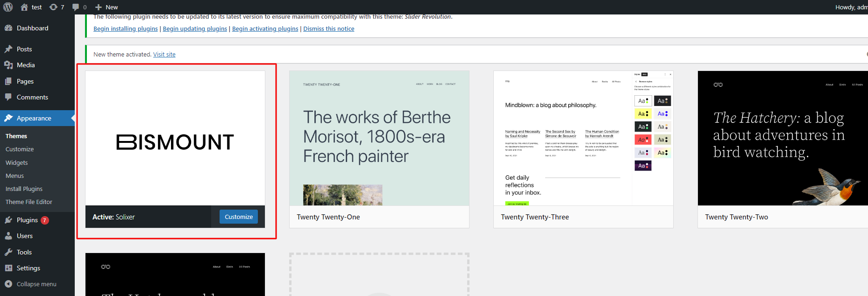This screenshot has width=868, height=296.
Task: Click the blue Customize button
Action: 239,217
